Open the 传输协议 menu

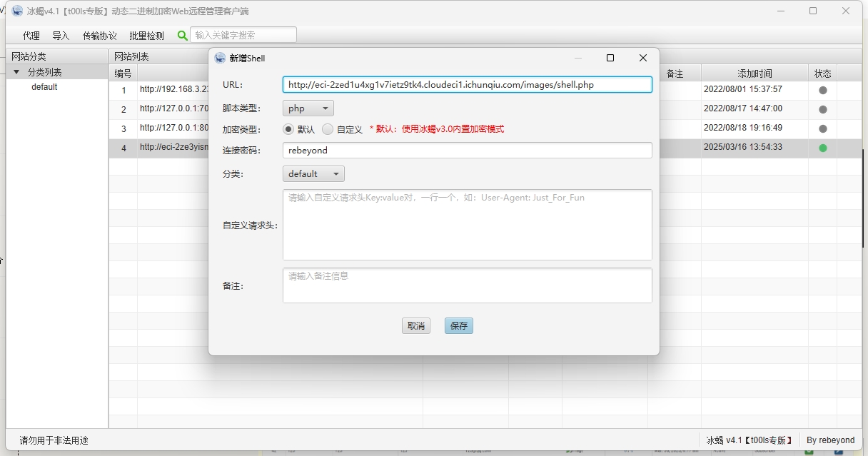pos(99,36)
